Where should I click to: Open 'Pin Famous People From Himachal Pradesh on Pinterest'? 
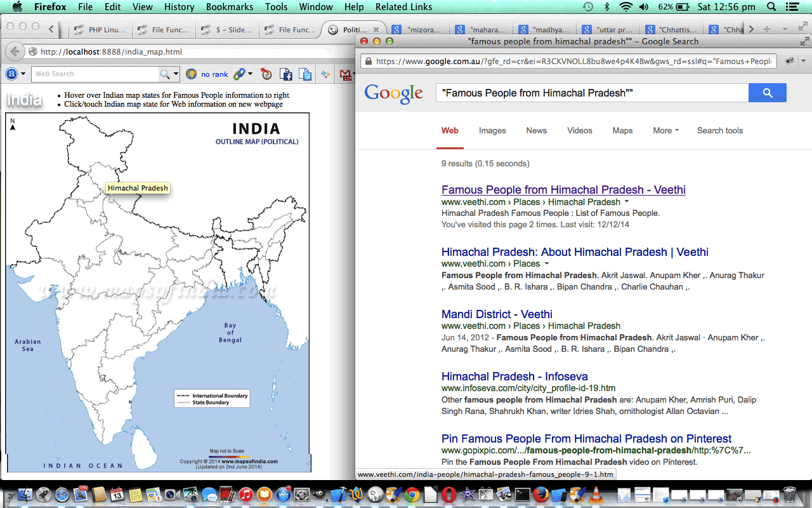click(586, 438)
